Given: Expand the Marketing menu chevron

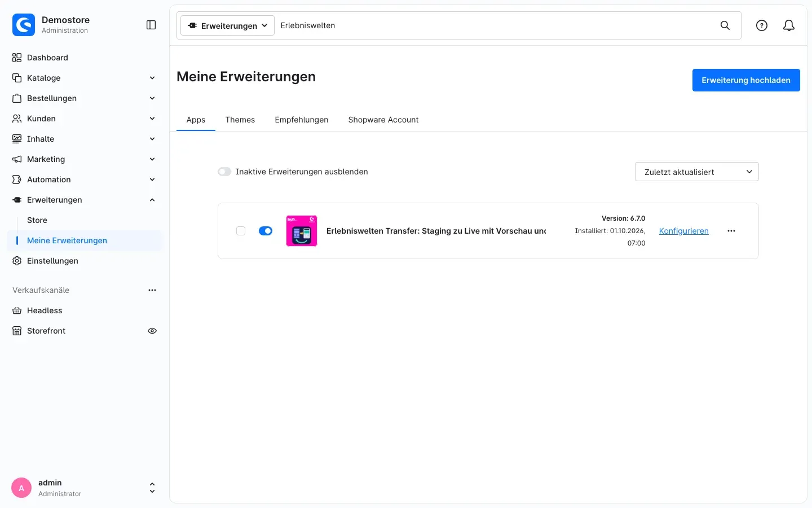Looking at the screenshot, I should [x=152, y=159].
